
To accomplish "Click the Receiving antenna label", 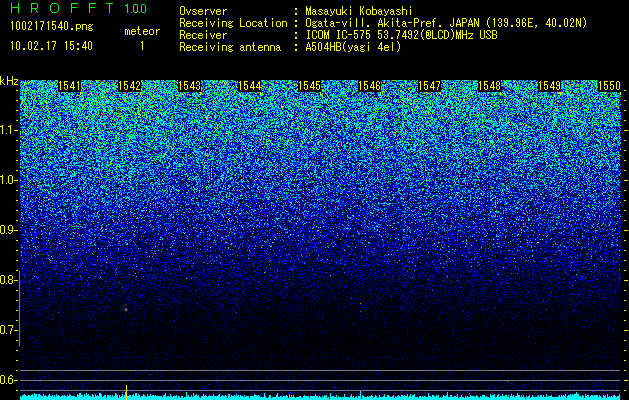I will tap(230, 47).
